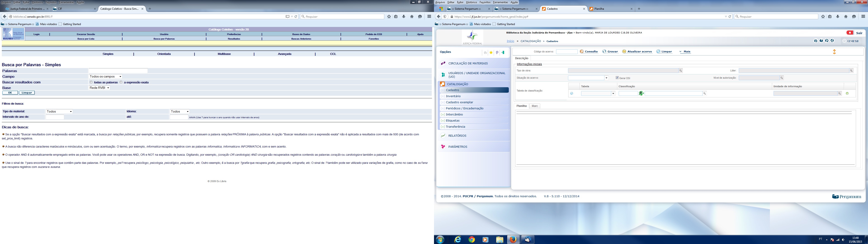Click the OK search button
The image size is (868, 244).
pyautogui.click(x=10, y=93)
